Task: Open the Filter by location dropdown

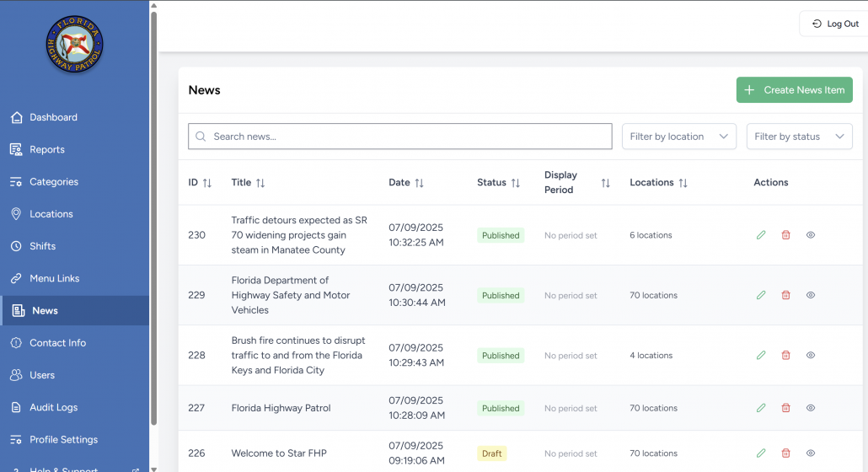Action: point(678,137)
